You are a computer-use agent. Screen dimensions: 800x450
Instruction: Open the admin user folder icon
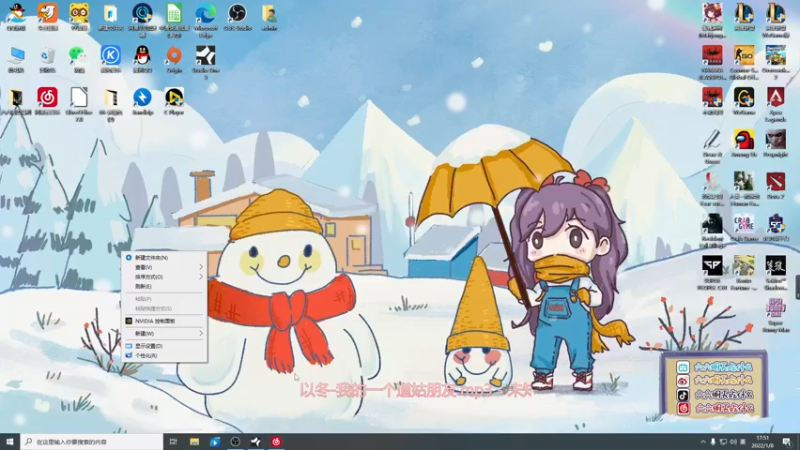[269, 17]
